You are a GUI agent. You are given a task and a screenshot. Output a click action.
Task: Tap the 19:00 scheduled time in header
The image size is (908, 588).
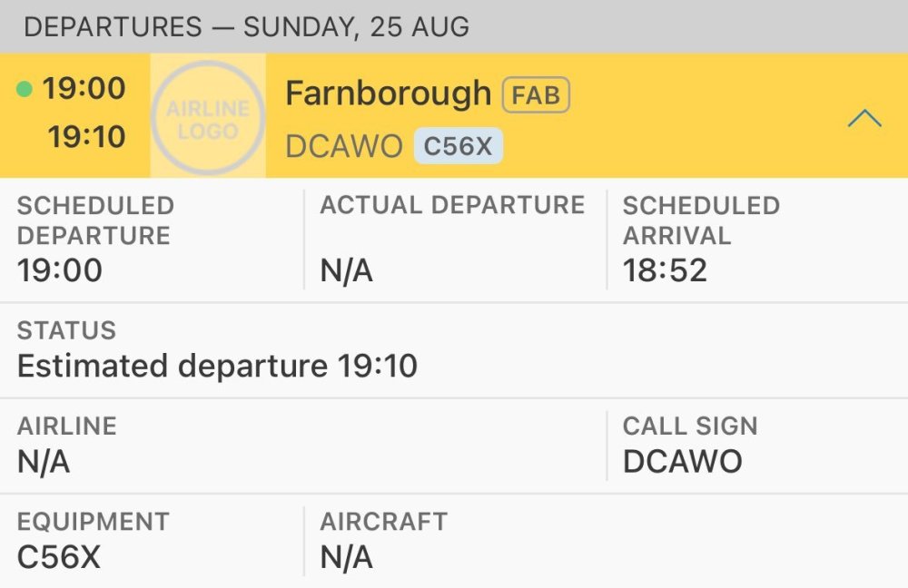pos(84,89)
